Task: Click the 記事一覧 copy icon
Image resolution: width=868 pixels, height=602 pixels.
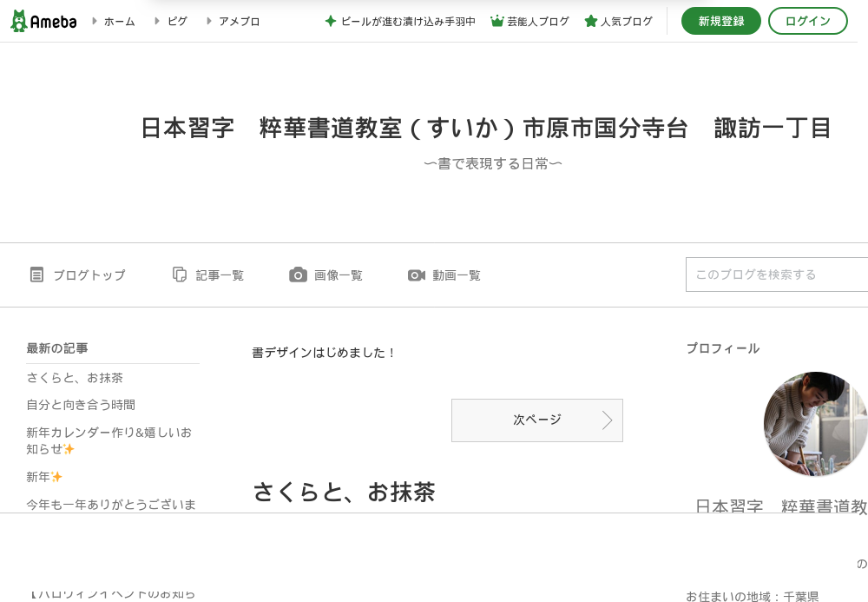Action: (x=180, y=275)
